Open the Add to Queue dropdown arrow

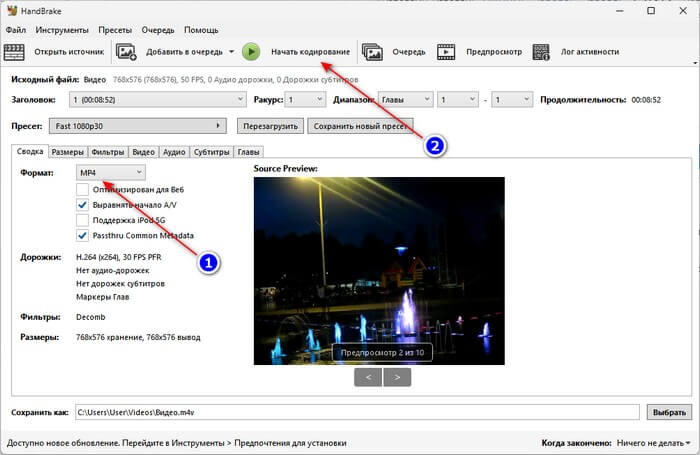[231, 52]
